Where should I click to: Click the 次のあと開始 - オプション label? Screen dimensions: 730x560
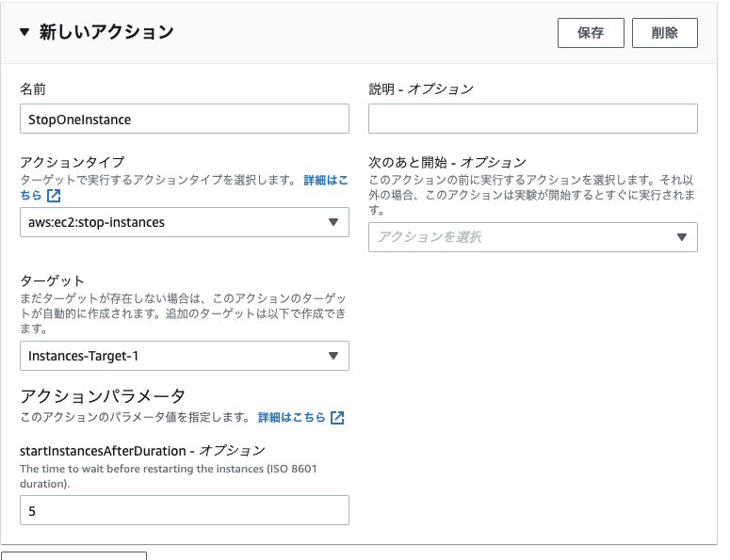pos(447,162)
